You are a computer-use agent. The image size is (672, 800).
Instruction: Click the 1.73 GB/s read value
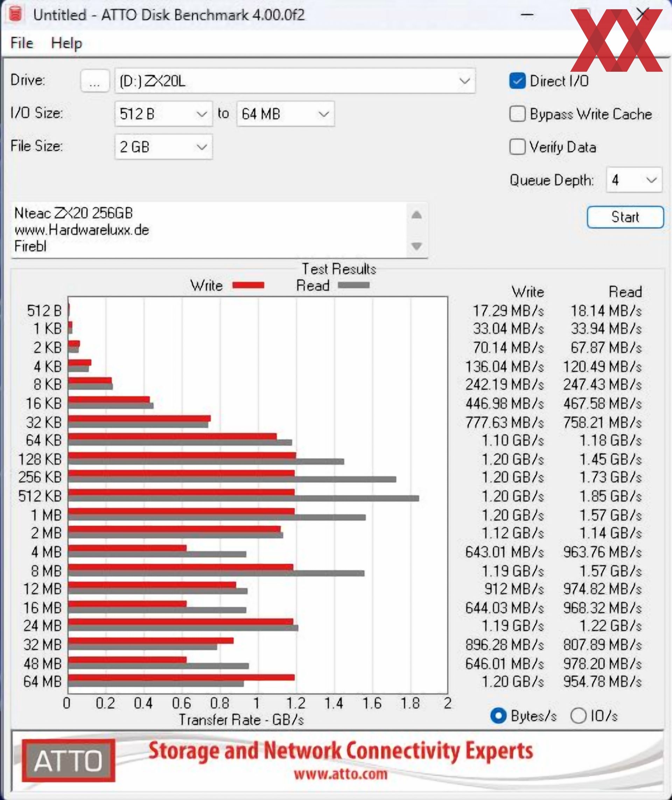pyautogui.click(x=610, y=477)
